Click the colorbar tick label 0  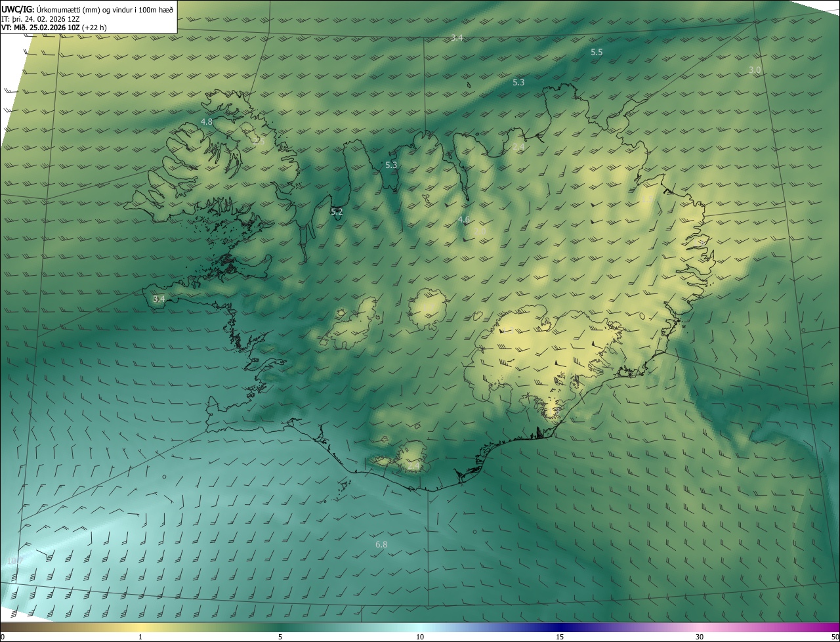click(x=3, y=637)
